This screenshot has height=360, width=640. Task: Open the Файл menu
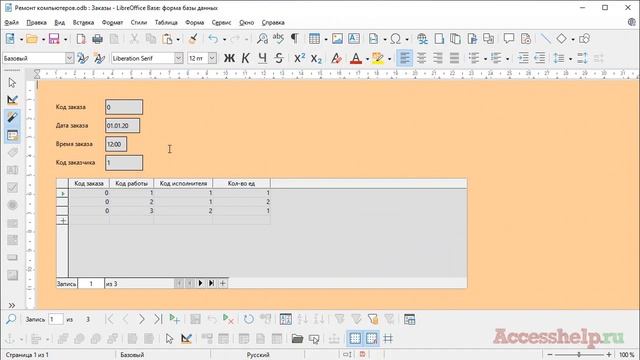coord(11,22)
